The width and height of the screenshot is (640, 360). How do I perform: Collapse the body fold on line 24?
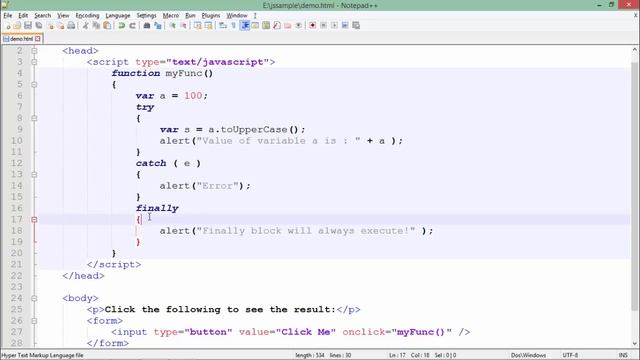tap(34, 298)
